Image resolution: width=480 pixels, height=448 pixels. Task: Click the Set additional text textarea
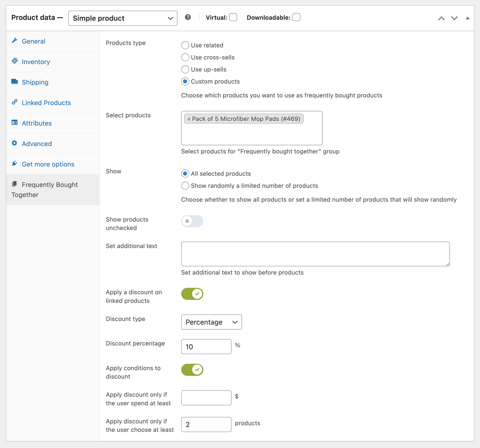pos(315,254)
